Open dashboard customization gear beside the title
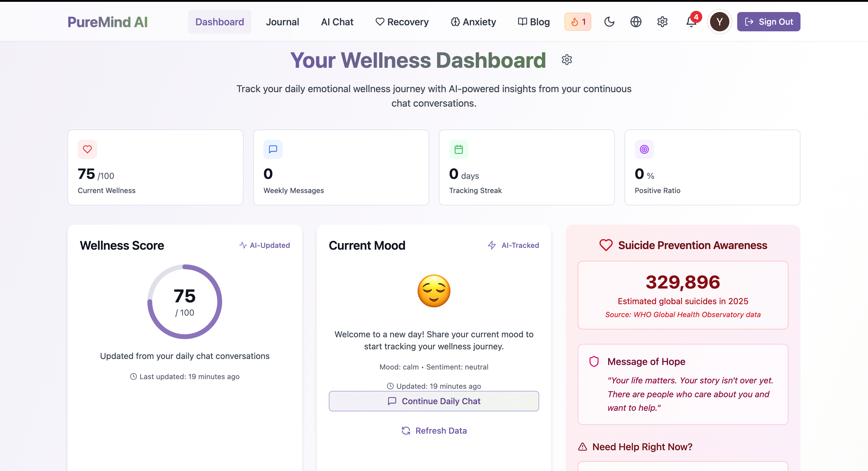The height and width of the screenshot is (471, 868). pos(567,60)
